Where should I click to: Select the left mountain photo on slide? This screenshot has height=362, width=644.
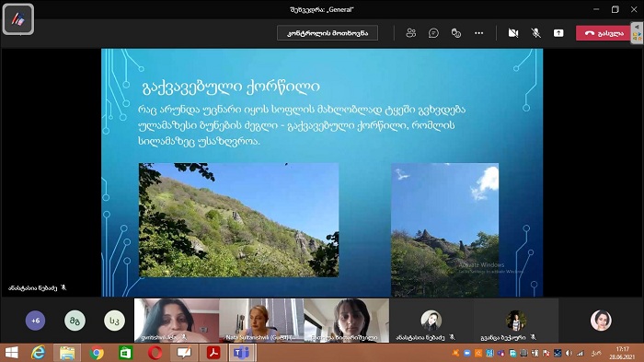(238, 219)
